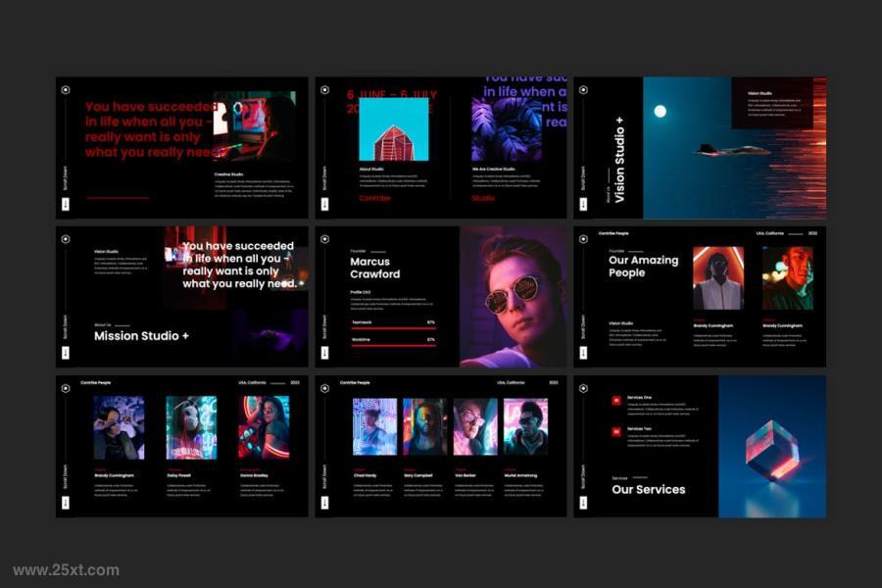Click "Profile CEO" label
The image size is (882, 588).
pos(361,292)
